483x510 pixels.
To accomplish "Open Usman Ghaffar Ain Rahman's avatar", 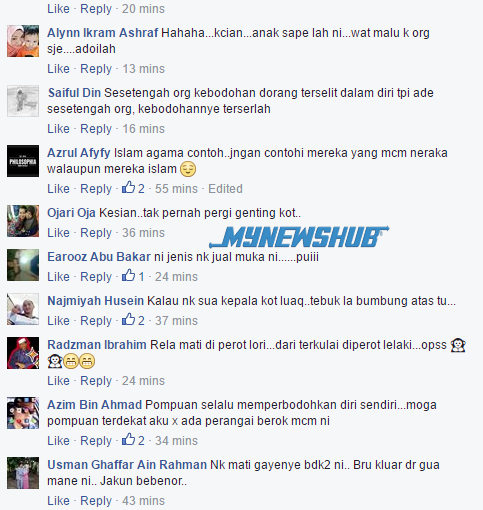I will pos(23,473).
